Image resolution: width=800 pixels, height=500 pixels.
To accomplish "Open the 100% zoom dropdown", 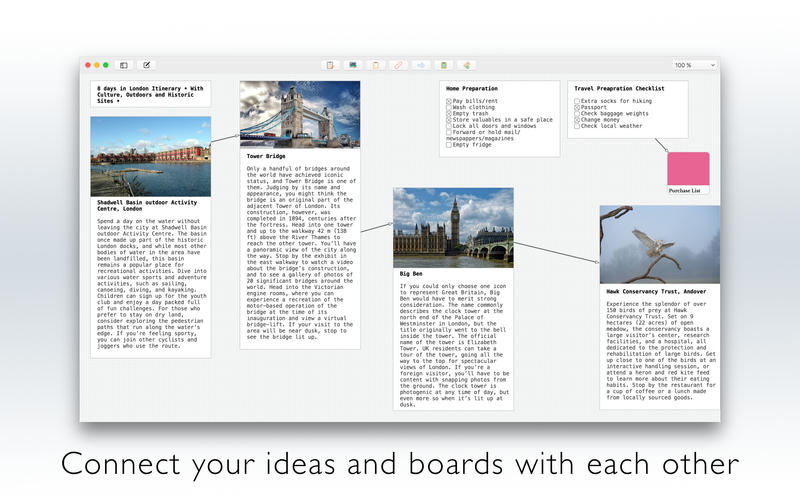I will (x=694, y=65).
